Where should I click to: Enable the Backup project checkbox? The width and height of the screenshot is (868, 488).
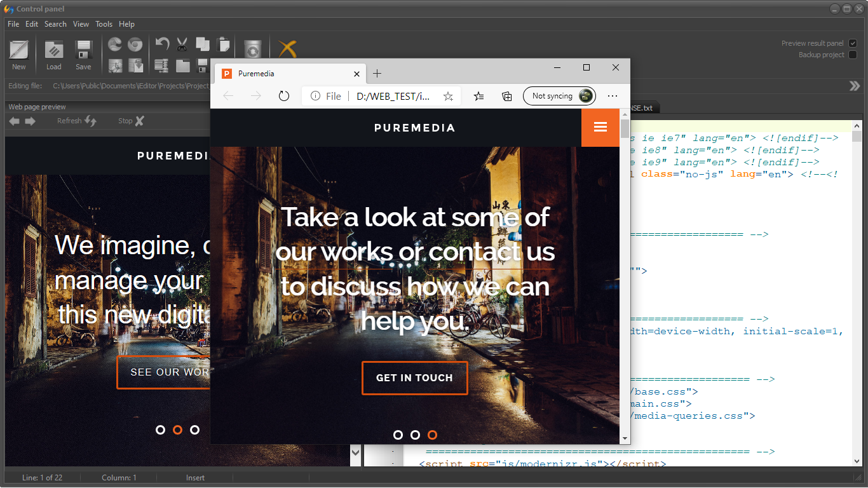(853, 55)
